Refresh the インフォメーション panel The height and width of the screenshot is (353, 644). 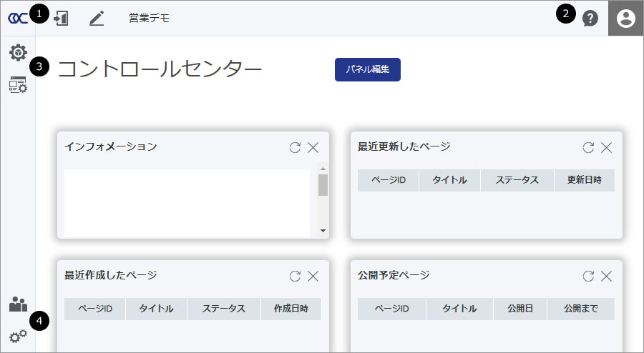[x=295, y=147]
